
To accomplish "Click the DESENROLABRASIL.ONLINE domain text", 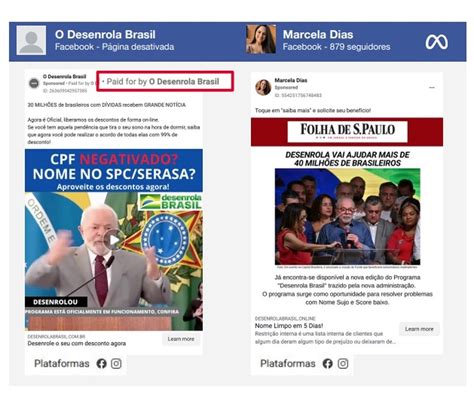I will [285, 318].
